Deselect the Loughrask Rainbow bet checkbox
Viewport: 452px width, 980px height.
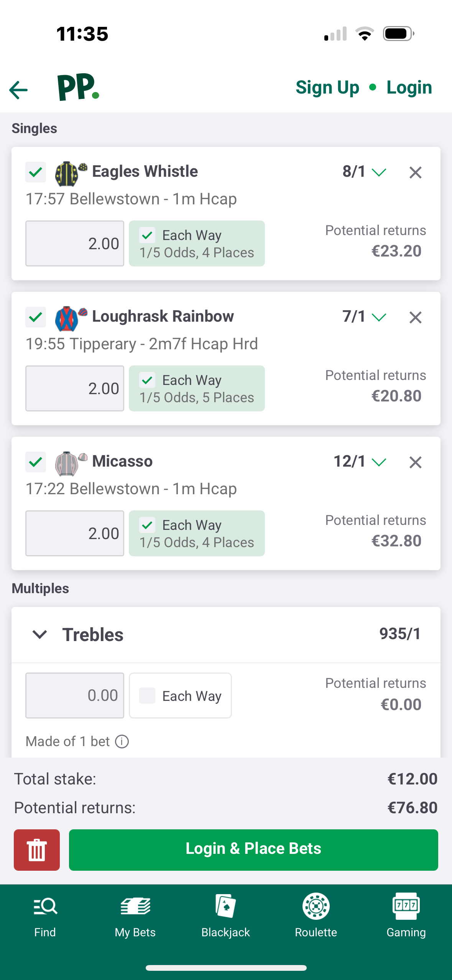tap(36, 317)
